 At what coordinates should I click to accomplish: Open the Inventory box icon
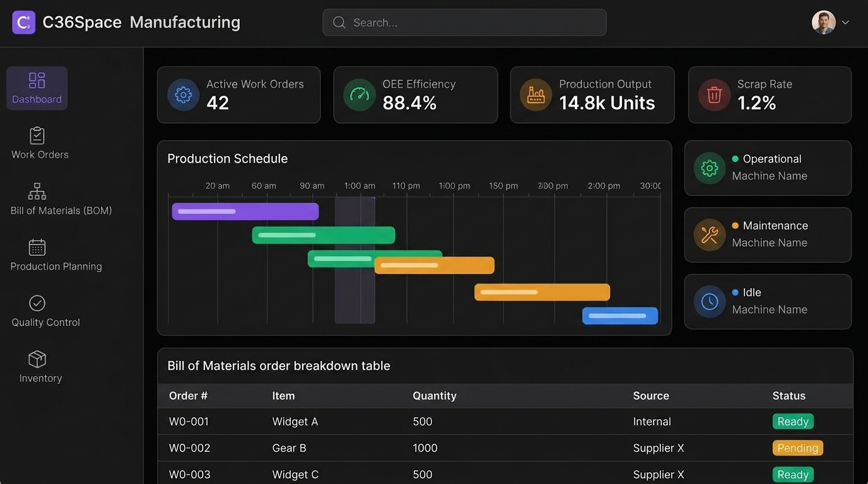click(x=37, y=359)
